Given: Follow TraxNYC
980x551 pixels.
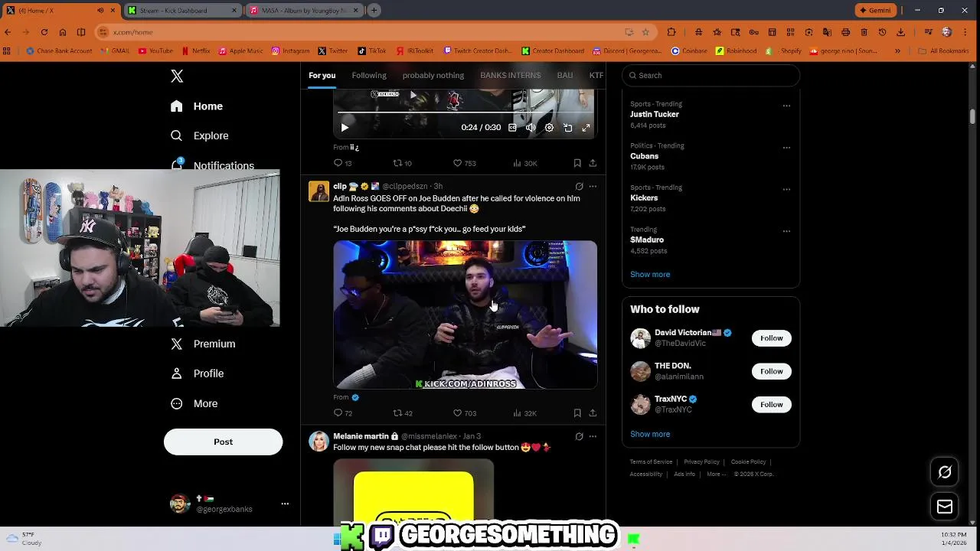Looking at the screenshot, I should point(771,404).
